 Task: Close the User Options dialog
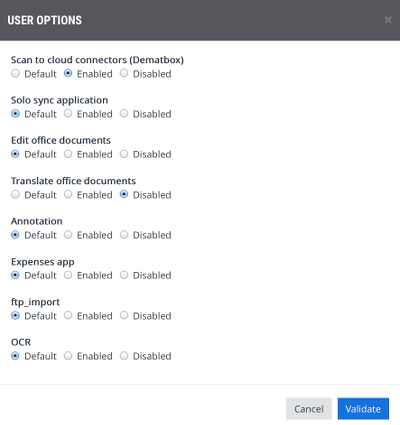point(388,20)
